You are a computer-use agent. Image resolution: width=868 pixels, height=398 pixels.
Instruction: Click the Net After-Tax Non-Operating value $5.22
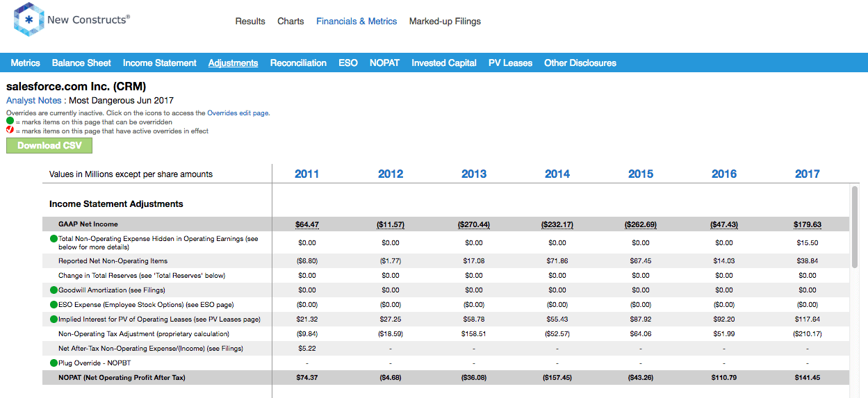(306, 349)
